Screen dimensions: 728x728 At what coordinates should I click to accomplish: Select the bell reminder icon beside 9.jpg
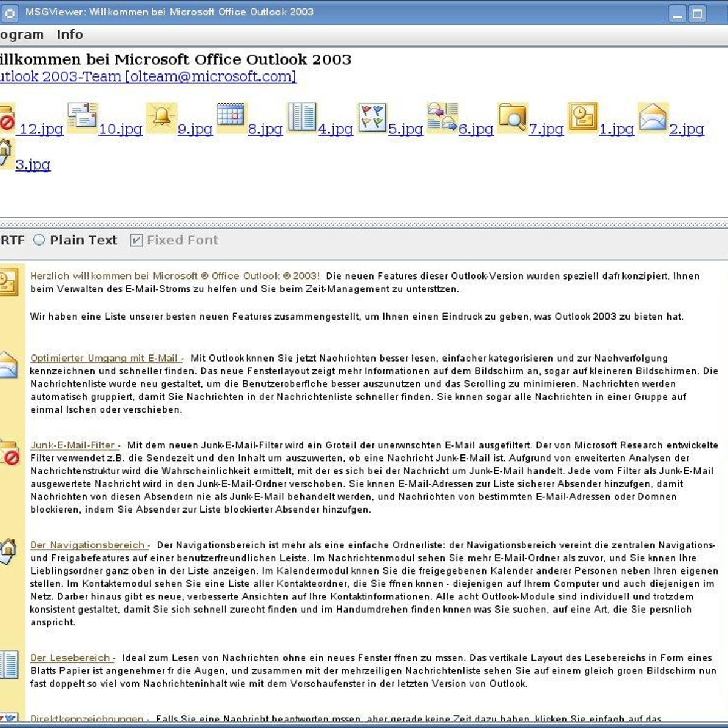161,118
